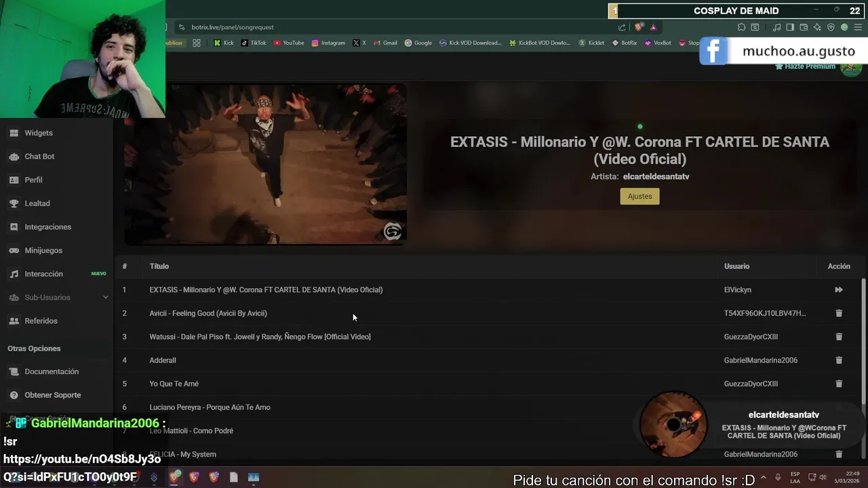Viewport: 868px width, 488px height.
Task: Click the Referidos group icon
Action: point(14,321)
